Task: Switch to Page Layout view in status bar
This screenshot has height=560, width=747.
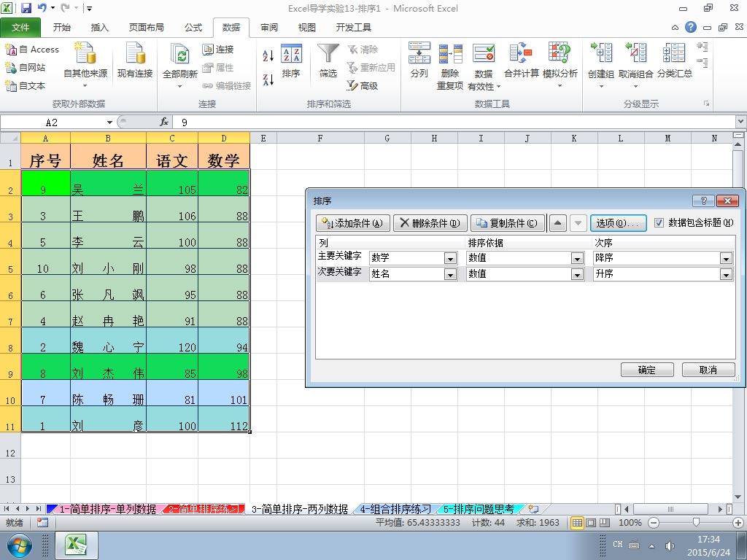Action: coord(591,523)
